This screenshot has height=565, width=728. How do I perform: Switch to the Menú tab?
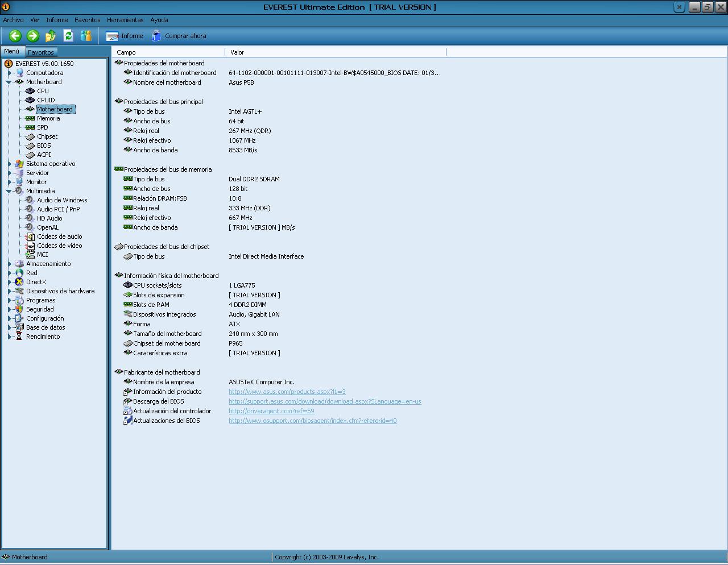(12, 51)
